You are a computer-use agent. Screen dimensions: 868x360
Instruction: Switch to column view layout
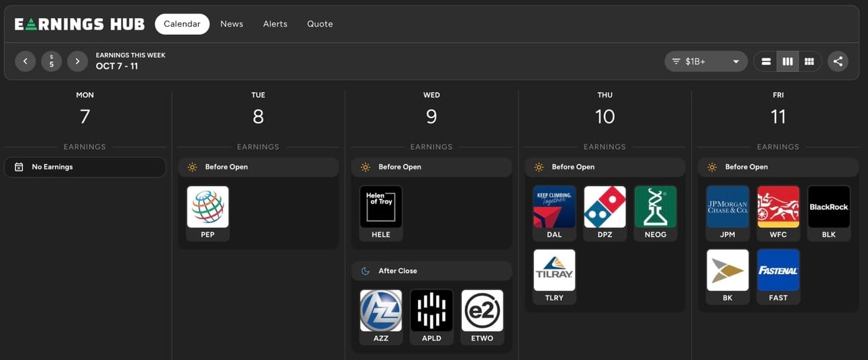787,61
